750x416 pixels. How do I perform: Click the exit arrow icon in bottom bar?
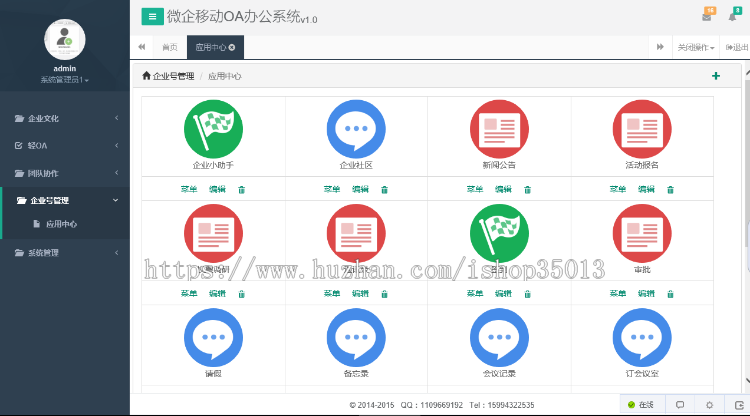(739, 405)
